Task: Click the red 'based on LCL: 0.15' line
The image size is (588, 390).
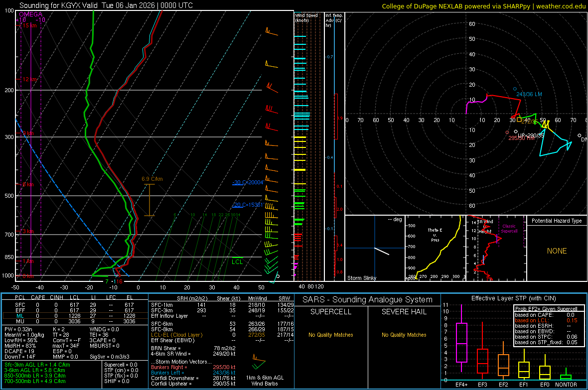Action: (546, 320)
